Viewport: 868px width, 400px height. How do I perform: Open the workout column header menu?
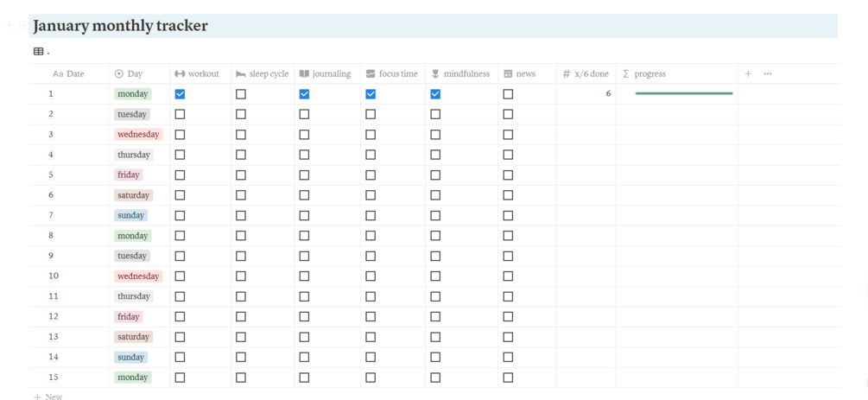[200, 73]
